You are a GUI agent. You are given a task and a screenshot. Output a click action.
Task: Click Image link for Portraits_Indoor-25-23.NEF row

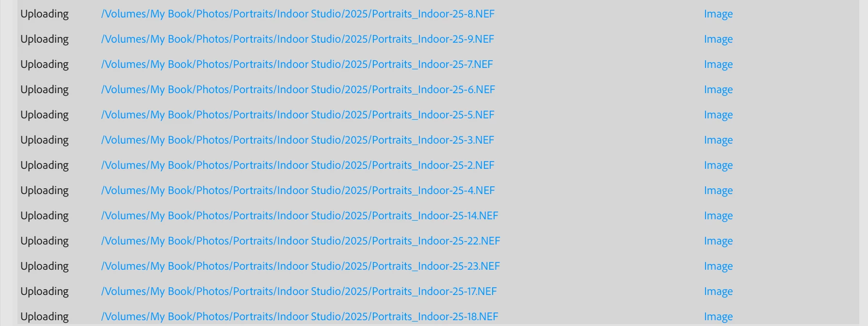(718, 266)
